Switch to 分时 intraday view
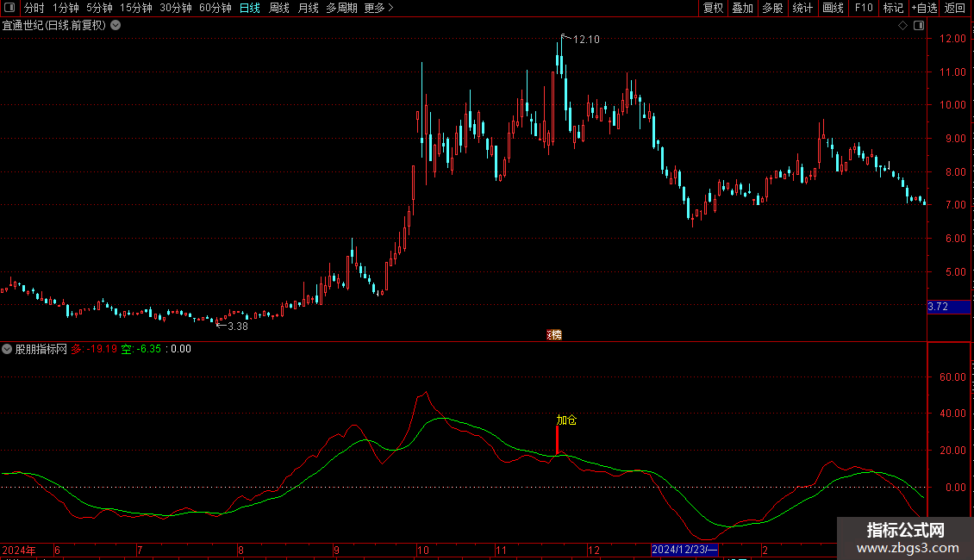This screenshot has width=974, height=560. 34,8
